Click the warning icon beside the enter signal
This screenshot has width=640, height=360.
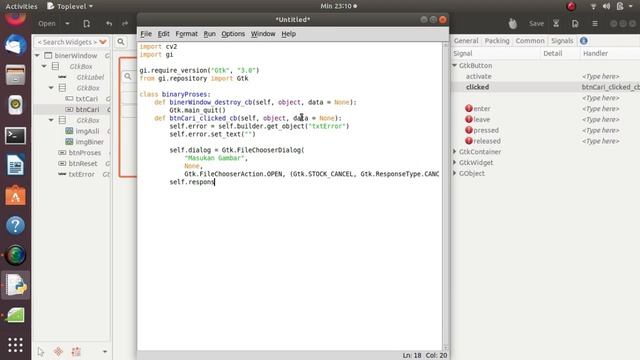click(469, 109)
